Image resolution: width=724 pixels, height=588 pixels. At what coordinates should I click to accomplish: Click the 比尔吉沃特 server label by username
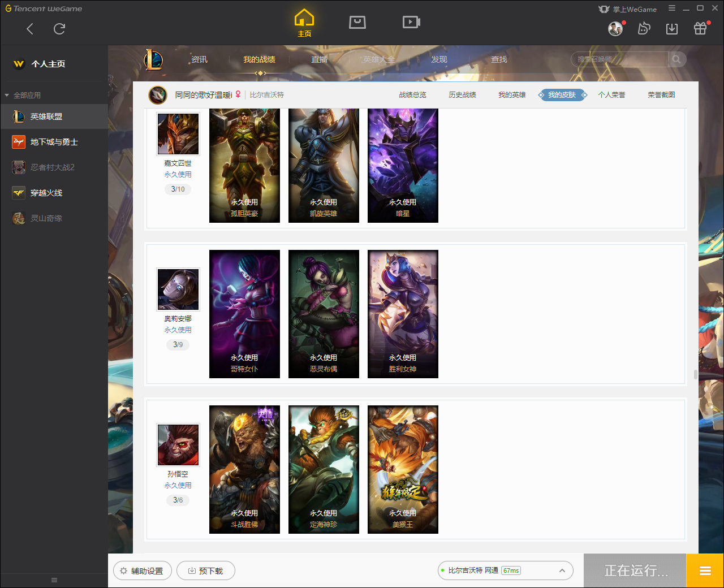(x=267, y=95)
